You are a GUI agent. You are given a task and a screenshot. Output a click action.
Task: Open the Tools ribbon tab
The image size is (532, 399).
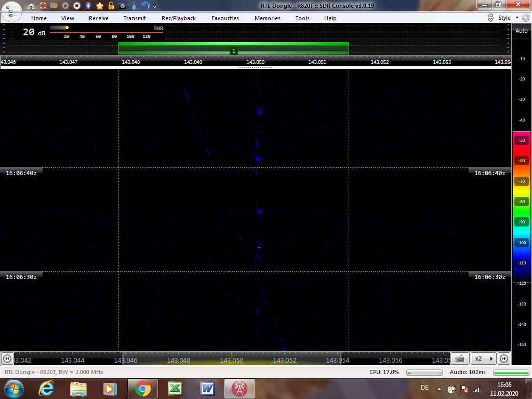[x=302, y=18]
